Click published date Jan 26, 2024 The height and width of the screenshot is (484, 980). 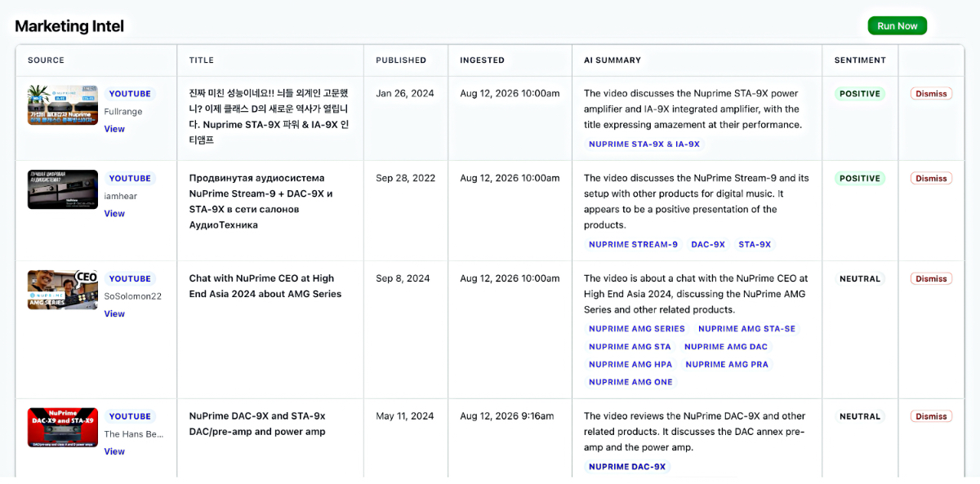(x=405, y=94)
